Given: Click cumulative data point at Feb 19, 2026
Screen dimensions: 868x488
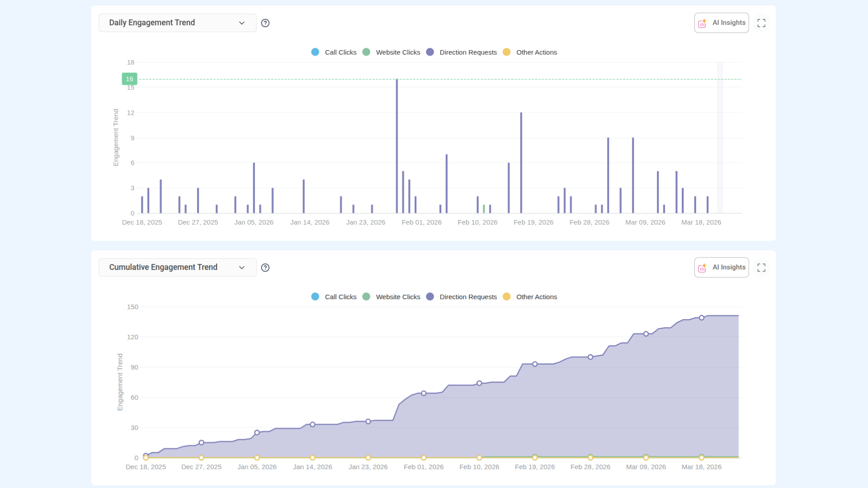Looking at the screenshot, I should 535,364.
